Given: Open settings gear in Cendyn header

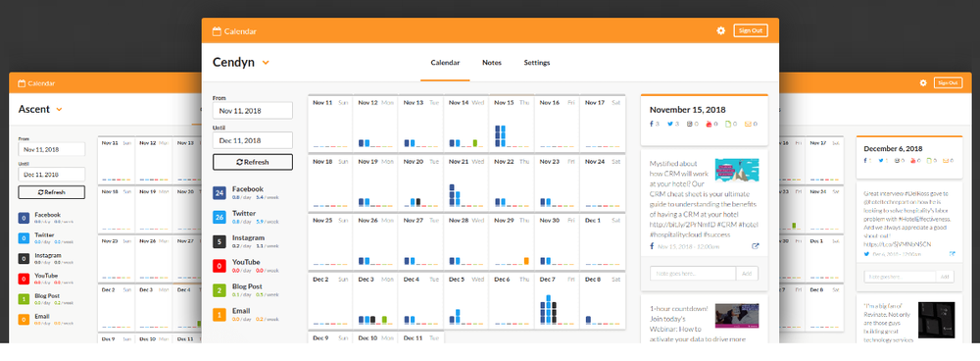Looking at the screenshot, I should [x=720, y=30].
